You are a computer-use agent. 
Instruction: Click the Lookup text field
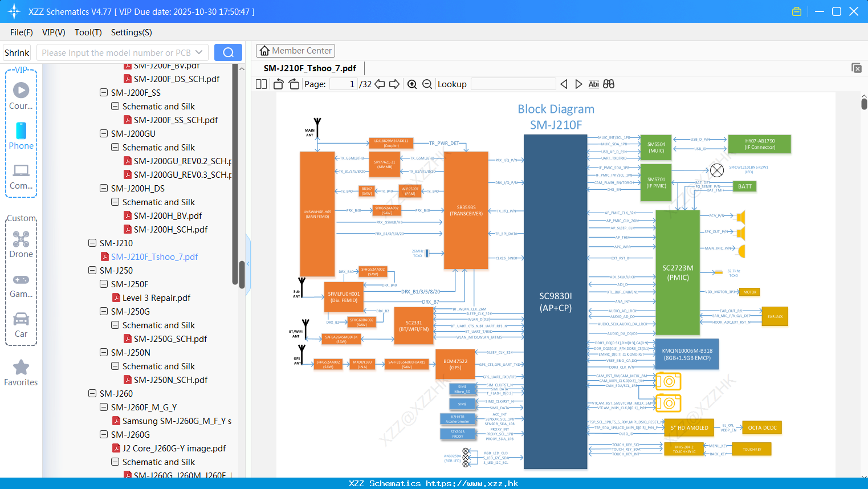pyautogui.click(x=514, y=84)
